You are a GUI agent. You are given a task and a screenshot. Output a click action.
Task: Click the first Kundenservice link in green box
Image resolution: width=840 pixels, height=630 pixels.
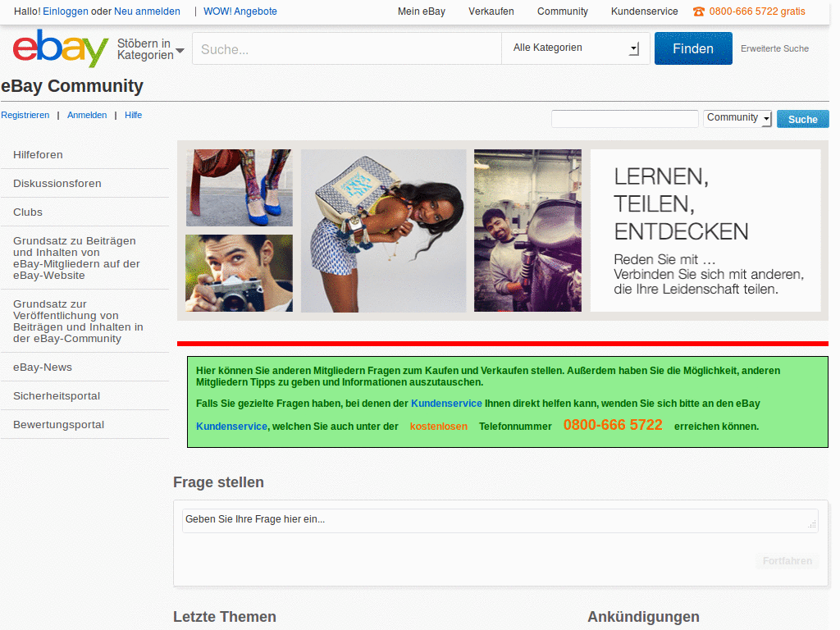coord(446,404)
